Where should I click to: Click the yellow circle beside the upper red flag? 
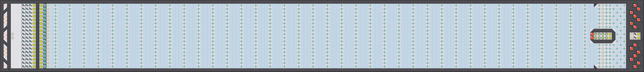(639, 34)
